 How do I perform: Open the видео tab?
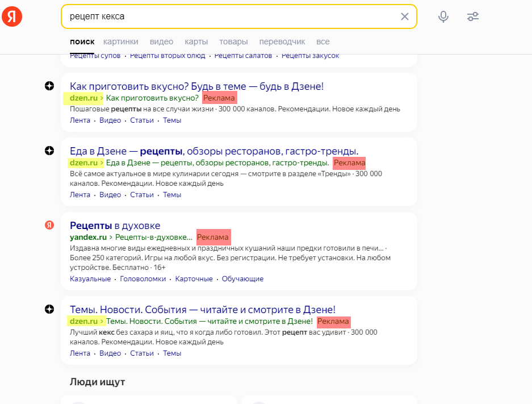[x=161, y=41]
